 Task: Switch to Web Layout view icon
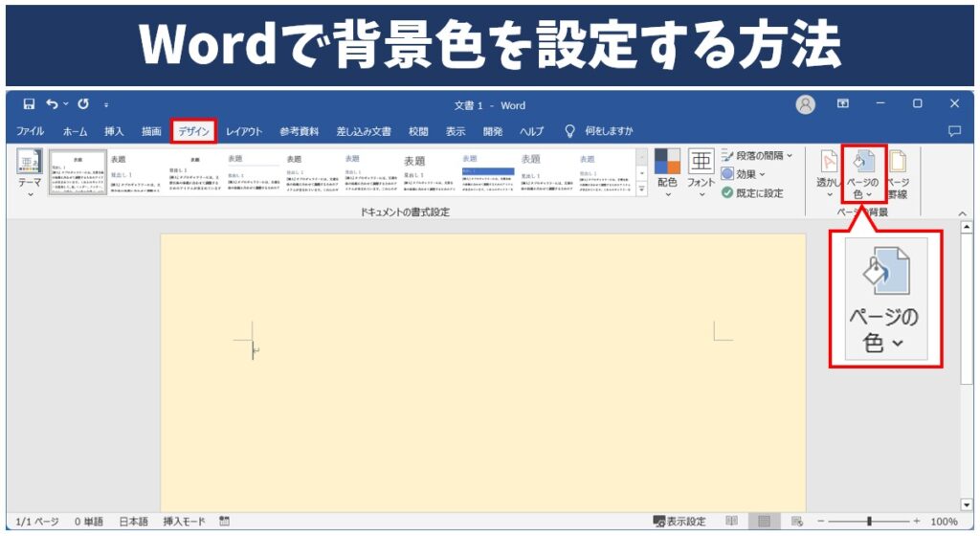[796, 521]
